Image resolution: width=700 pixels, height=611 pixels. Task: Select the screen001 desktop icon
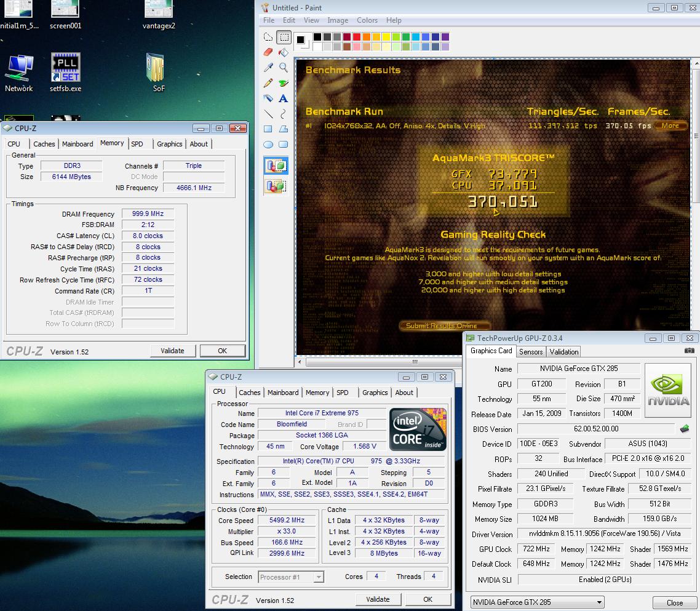click(66, 15)
